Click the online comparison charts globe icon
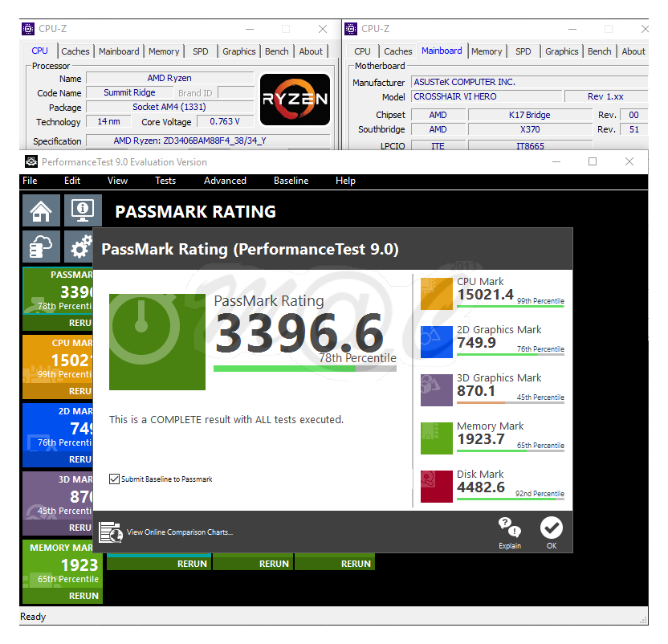The width and height of the screenshot is (668, 644). [111, 532]
